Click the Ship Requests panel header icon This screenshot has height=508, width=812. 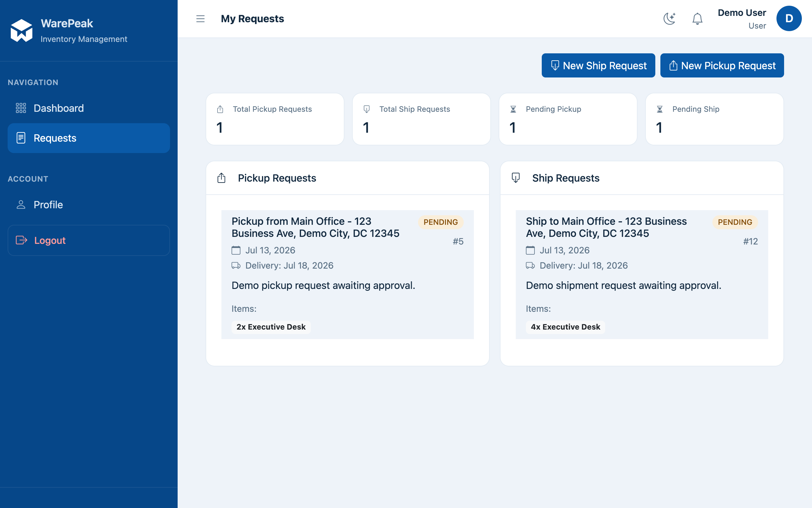point(516,178)
